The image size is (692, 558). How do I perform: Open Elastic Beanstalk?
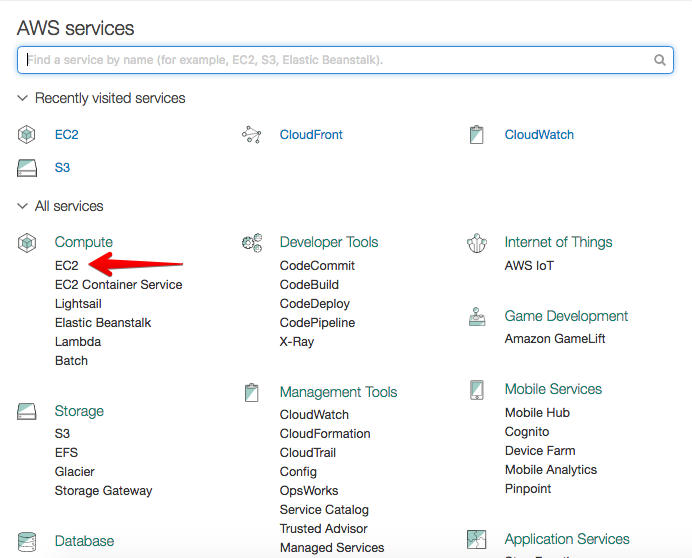point(103,323)
